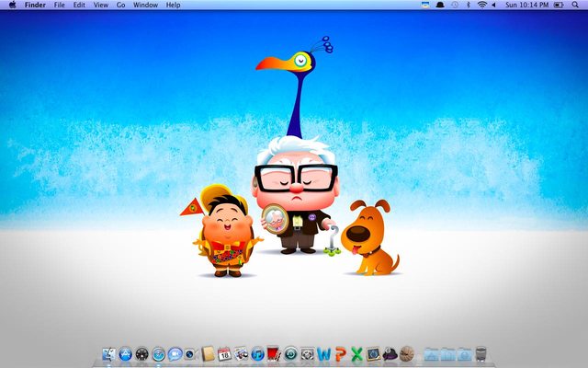The image size is (588, 368).
Task: Open Dashboard from the Dock
Action: pyautogui.click(x=142, y=354)
